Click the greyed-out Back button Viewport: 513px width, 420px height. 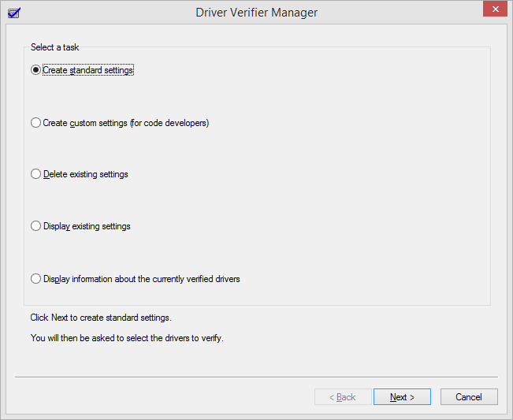pyautogui.click(x=343, y=397)
